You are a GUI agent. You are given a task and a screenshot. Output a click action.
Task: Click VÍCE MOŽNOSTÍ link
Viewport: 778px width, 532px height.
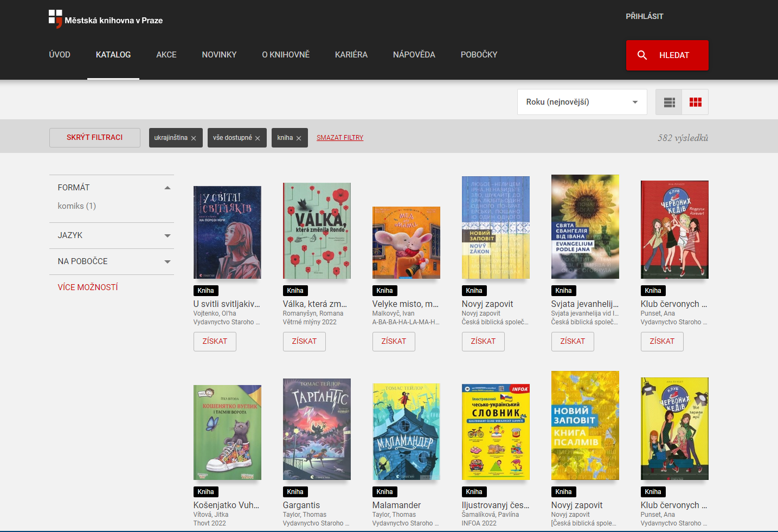click(88, 287)
